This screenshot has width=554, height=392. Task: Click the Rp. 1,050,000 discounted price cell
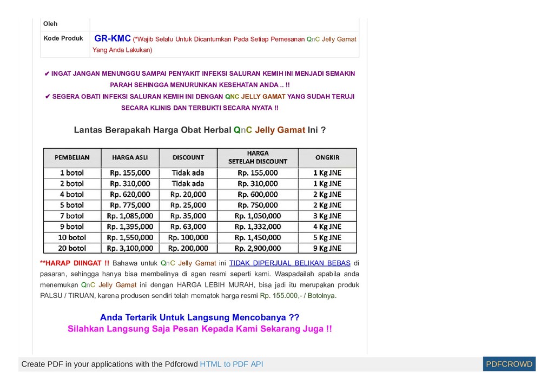pos(258,216)
